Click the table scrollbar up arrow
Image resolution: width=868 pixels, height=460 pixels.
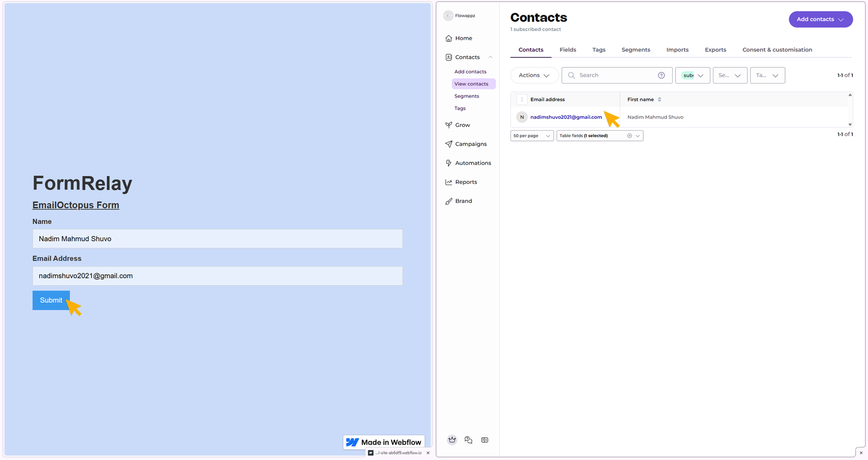point(850,95)
